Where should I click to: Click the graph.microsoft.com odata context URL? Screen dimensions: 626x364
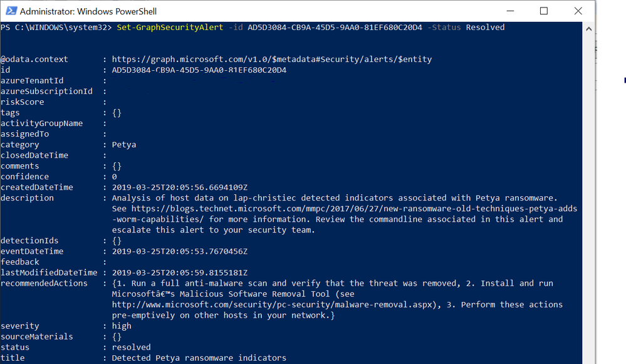tap(271, 59)
